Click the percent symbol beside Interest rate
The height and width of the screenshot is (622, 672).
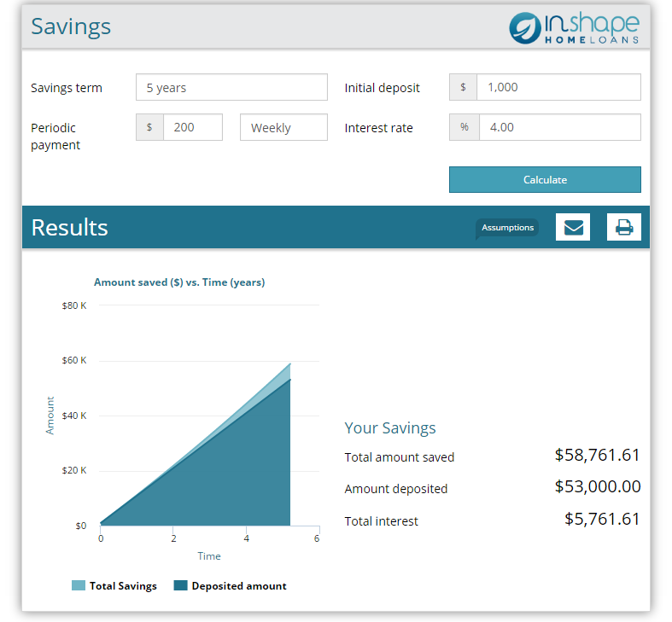[x=464, y=128]
